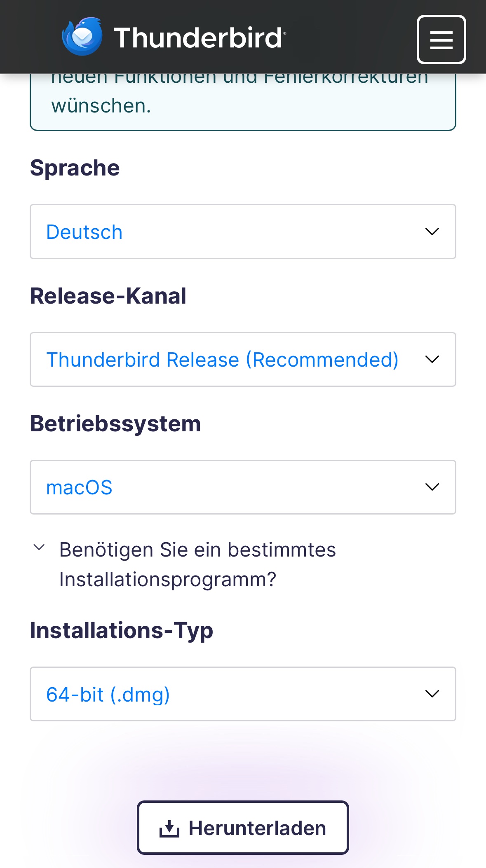Click the Installations-Typ heading label
Screen dimensions: 486x868
[122, 631]
